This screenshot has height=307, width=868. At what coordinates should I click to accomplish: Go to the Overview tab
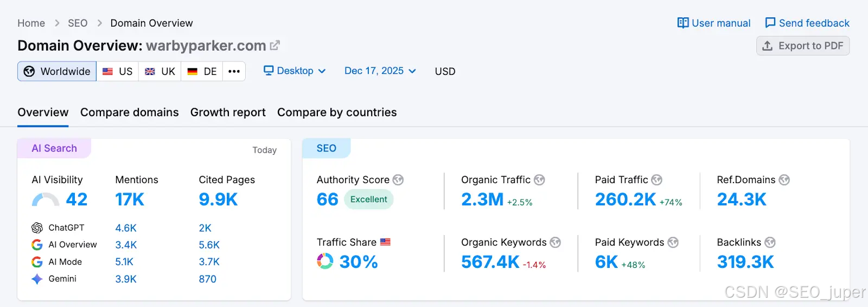coord(43,112)
